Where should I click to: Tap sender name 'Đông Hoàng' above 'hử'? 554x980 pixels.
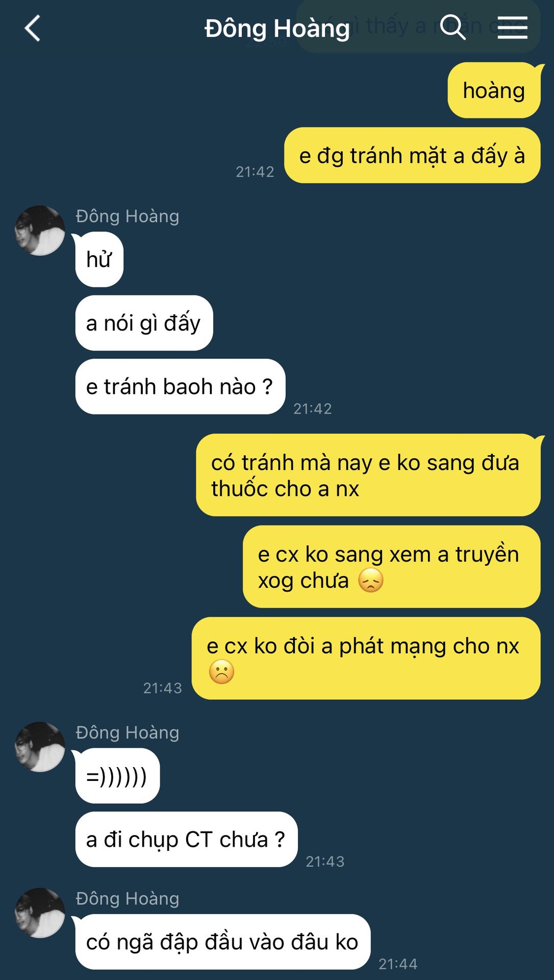click(128, 216)
